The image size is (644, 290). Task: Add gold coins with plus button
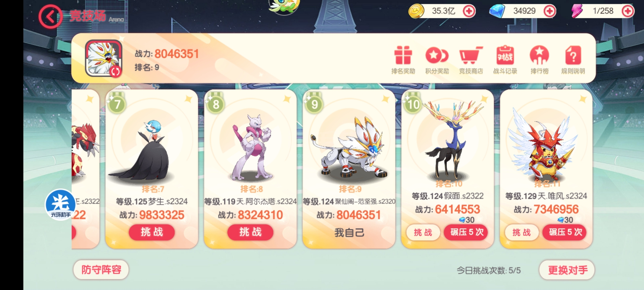(469, 11)
